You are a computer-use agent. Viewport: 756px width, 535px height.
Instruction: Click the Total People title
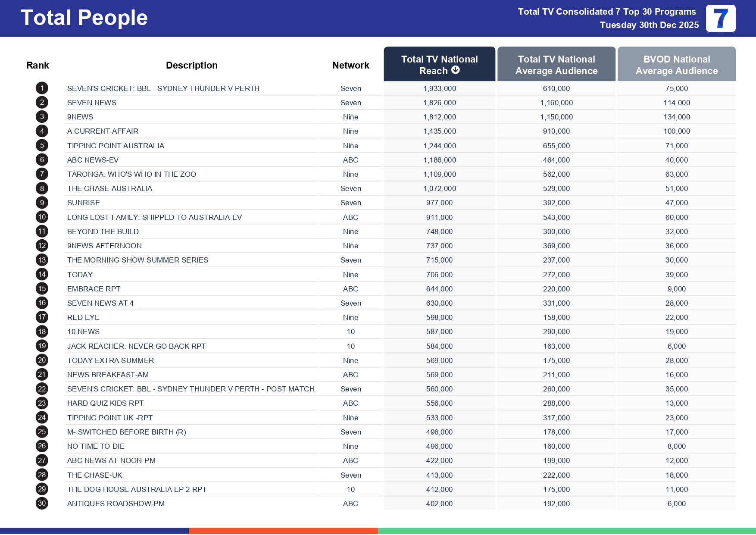[x=84, y=17]
